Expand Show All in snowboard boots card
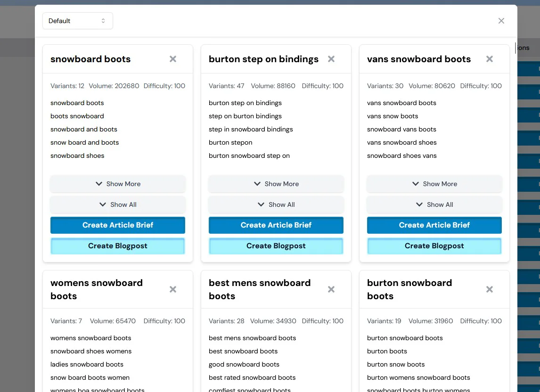The height and width of the screenshot is (392, 540). [x=118, y=204]
